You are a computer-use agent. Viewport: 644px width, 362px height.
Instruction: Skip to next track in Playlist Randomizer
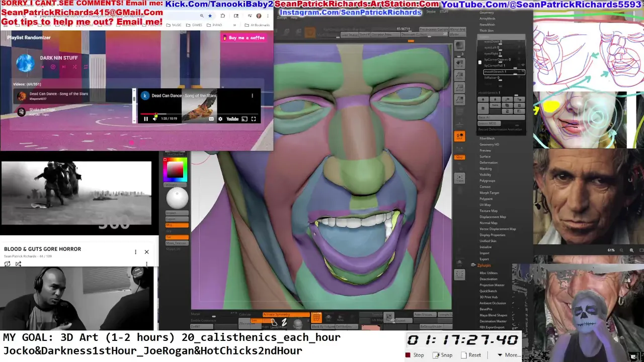click(64, 67)
